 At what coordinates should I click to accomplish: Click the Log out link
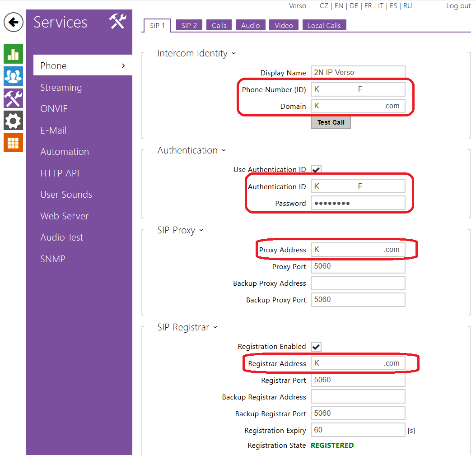[x=458, y=6]
